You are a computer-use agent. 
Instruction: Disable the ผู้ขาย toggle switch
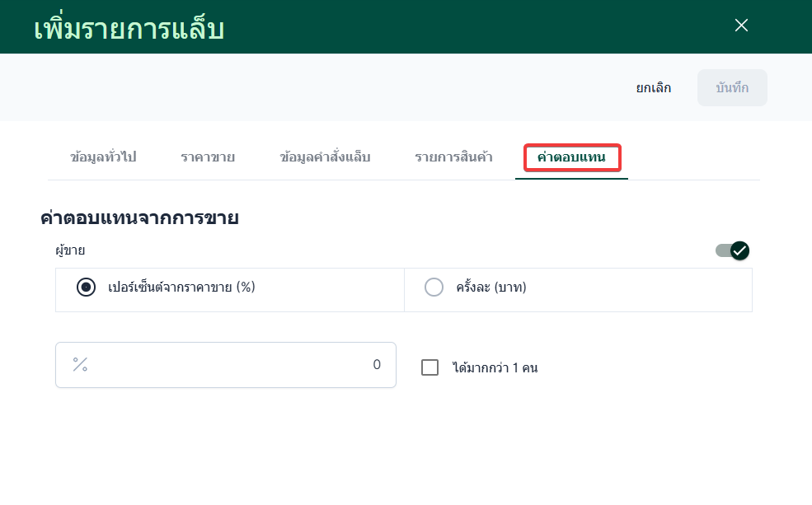pyautogui.click(x=732, y=250)
